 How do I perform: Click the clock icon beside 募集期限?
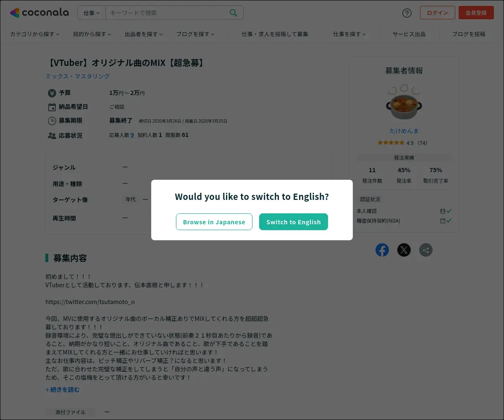[52, 121]
